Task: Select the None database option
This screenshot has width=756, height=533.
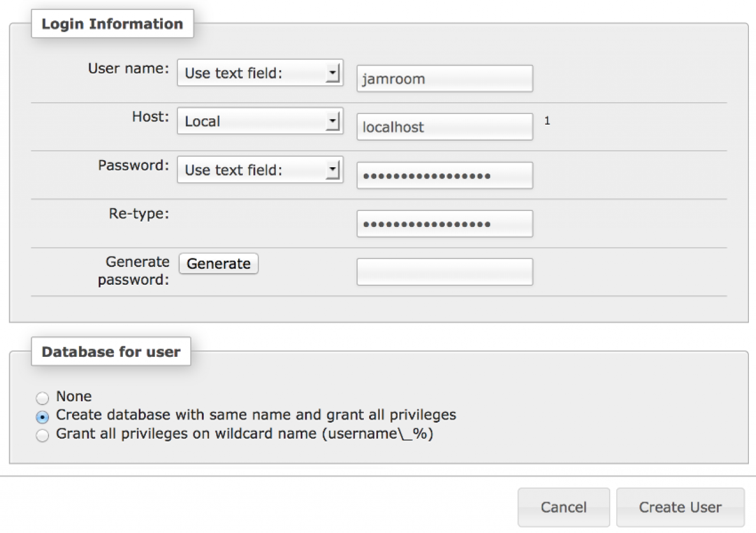Action: tap(43, 398)
